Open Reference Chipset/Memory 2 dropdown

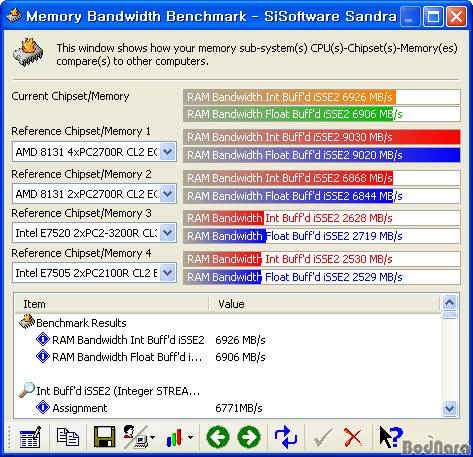[168, 194]
